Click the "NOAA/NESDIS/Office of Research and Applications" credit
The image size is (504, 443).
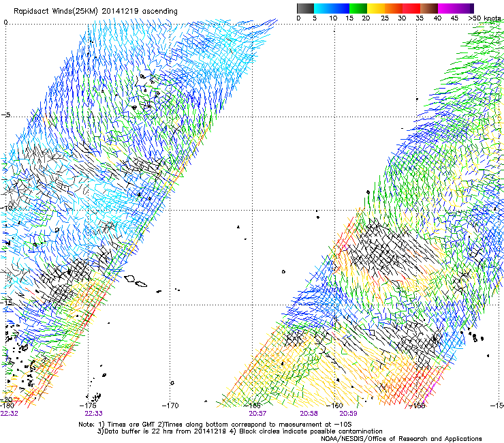pyautogui.click(x=401, y=439)
